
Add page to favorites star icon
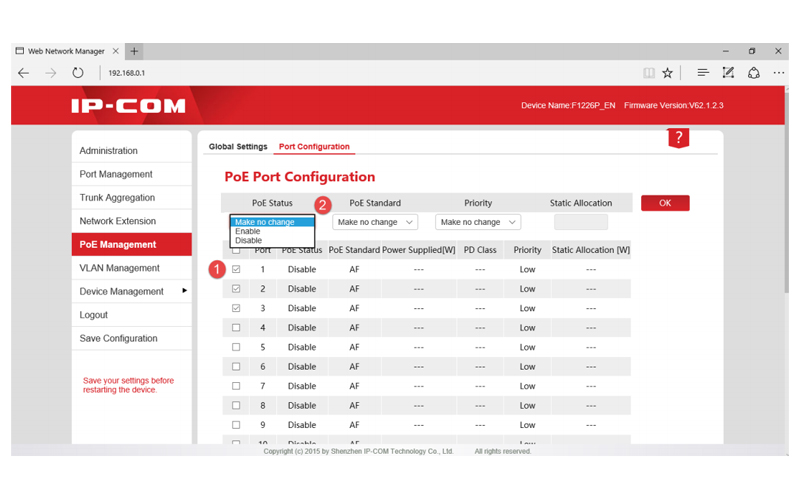click(x=667, y=73)
